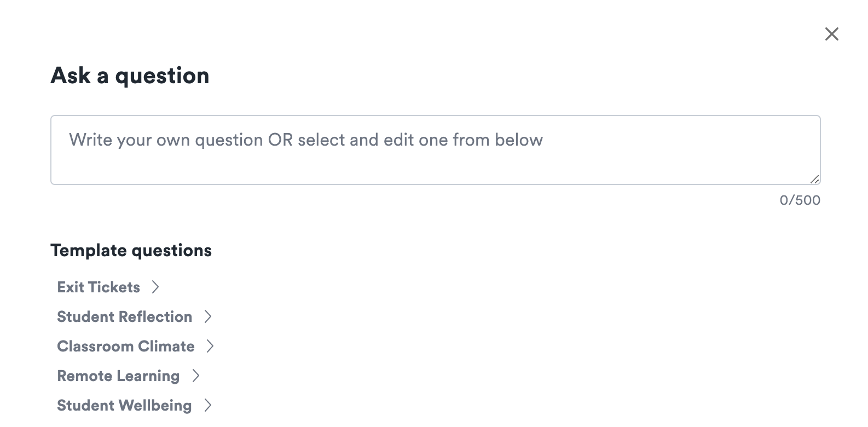Expand Exit Tickets chevron arrow
Screen dimensions: 868x427
point(155,287)
